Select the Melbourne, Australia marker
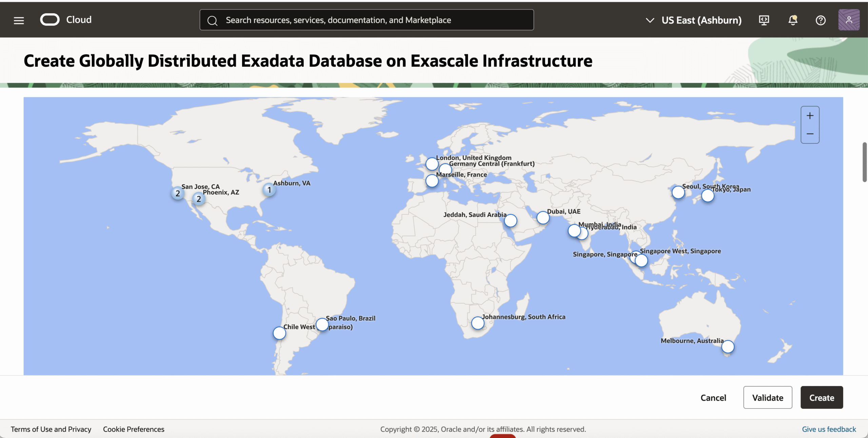The image size is (868, 438). point(728,347)
